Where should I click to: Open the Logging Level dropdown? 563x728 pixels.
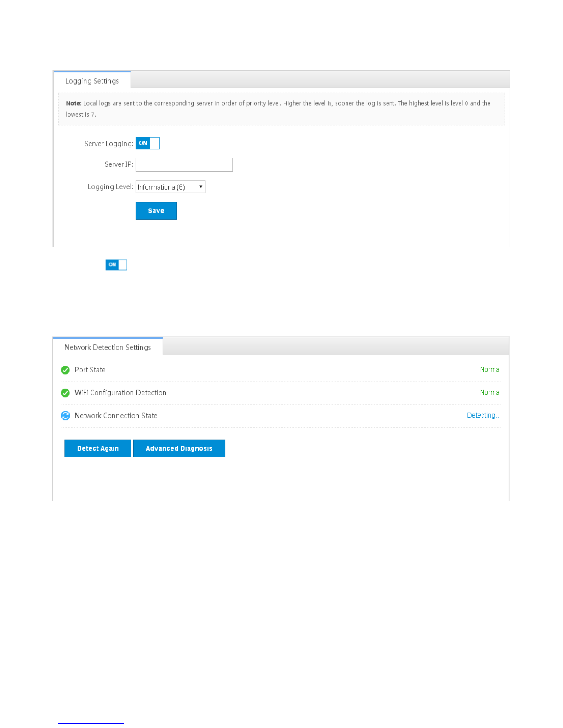[171, 187]
